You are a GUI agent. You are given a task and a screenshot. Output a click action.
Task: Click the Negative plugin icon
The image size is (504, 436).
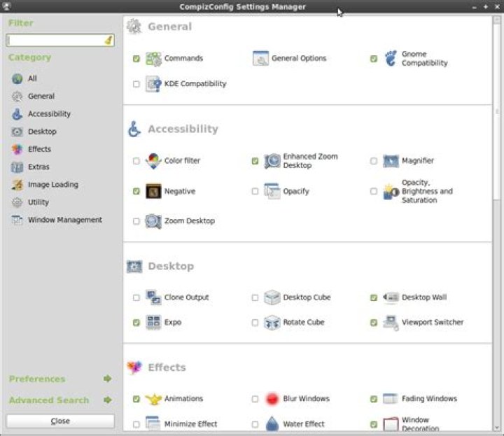153,191
